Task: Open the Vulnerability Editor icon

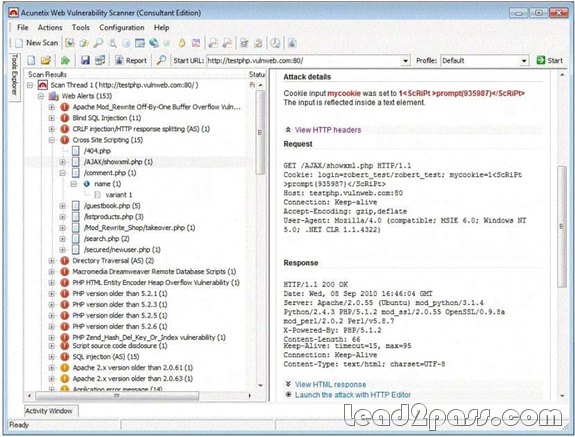Action: click(244, 43)
